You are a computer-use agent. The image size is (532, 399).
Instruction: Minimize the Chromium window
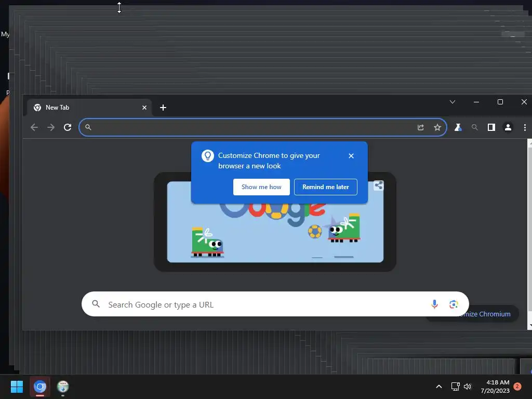tap(476, 102)
